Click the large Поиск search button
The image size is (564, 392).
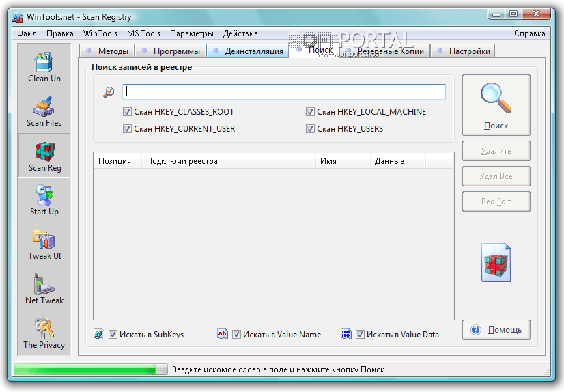[496, 105]
